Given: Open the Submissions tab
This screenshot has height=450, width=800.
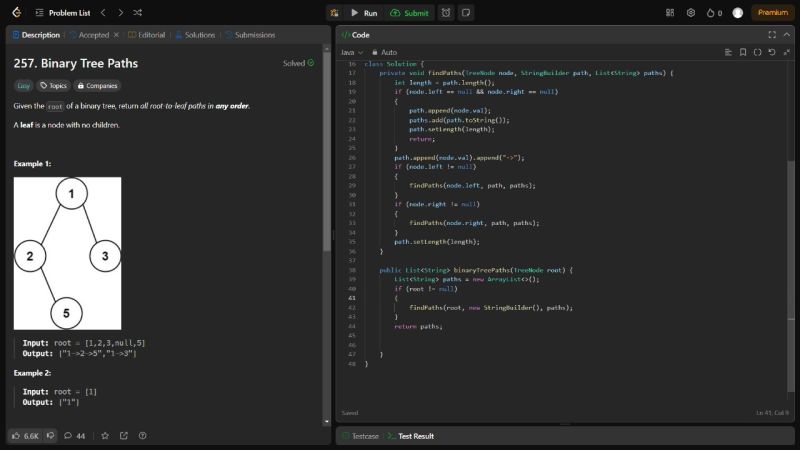Looking at the screenshot, I should tap(251, 35).
